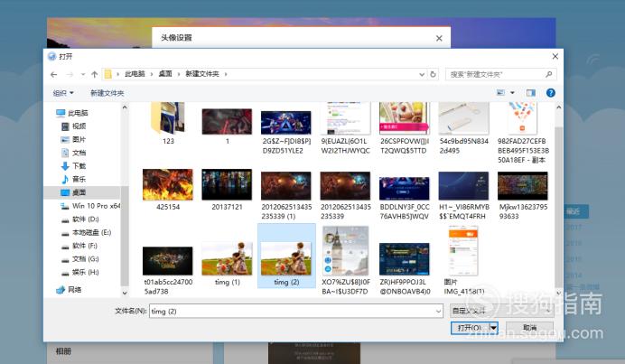The height and width of the screenshot is (364, 625).
Task: Click the 文件名 input field
Action: [x=296, y=311]
